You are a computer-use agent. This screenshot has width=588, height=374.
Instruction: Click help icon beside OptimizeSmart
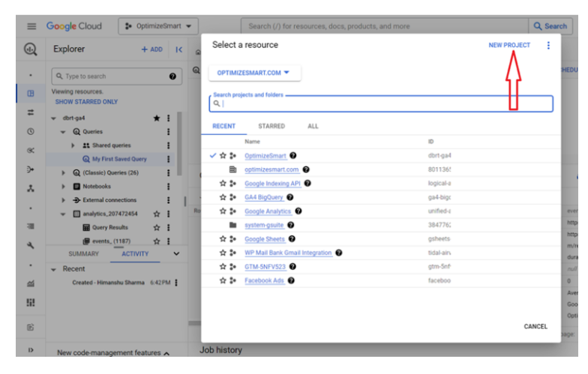[x=293, y=156]
